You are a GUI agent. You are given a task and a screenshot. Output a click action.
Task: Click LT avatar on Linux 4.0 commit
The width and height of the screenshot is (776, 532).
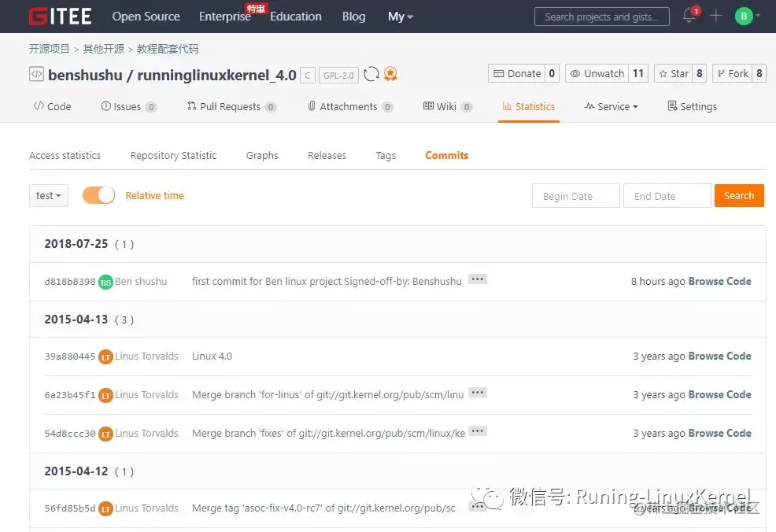pyautogui.click(x=105, y=357)
